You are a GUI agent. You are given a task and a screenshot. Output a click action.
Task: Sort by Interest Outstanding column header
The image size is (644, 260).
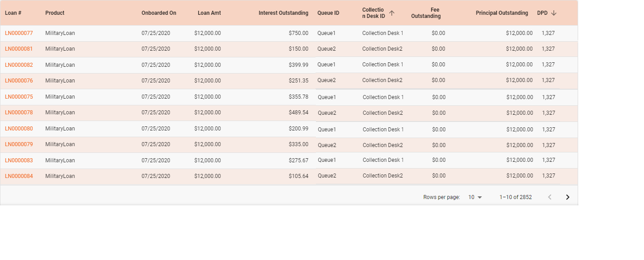(284, 13)
